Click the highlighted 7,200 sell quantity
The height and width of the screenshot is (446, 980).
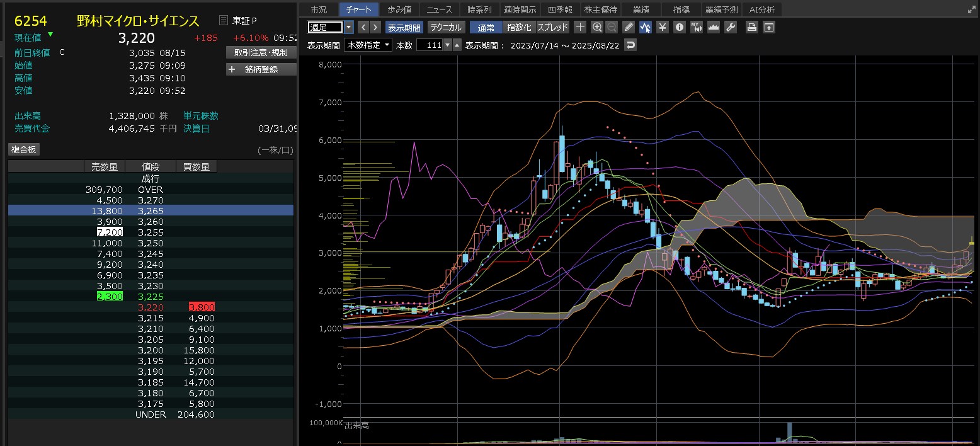coord(110,232)
